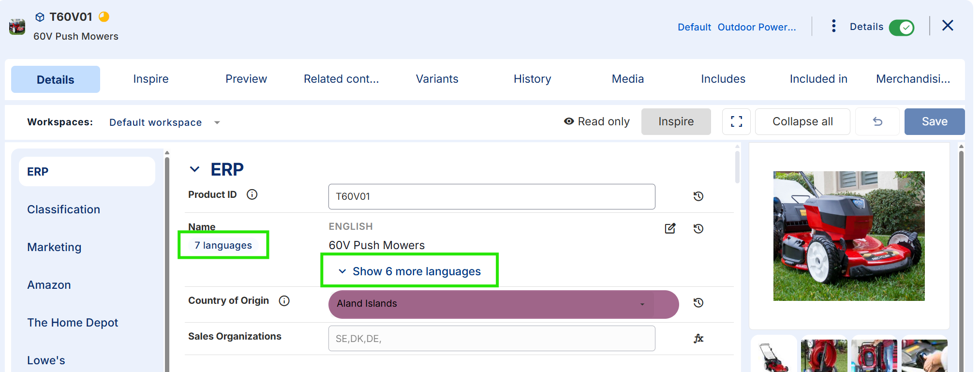
Task: Click the Product ID info icon
Action: click(252, 194)
